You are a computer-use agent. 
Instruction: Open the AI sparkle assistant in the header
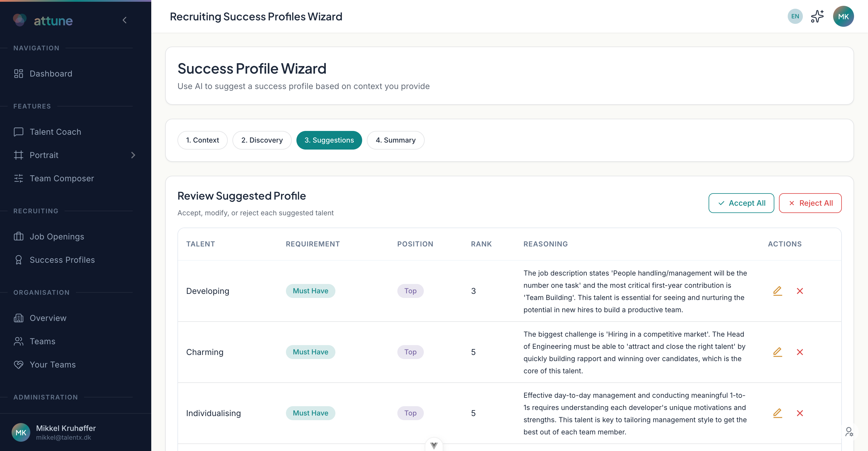[x=817, y=16]
